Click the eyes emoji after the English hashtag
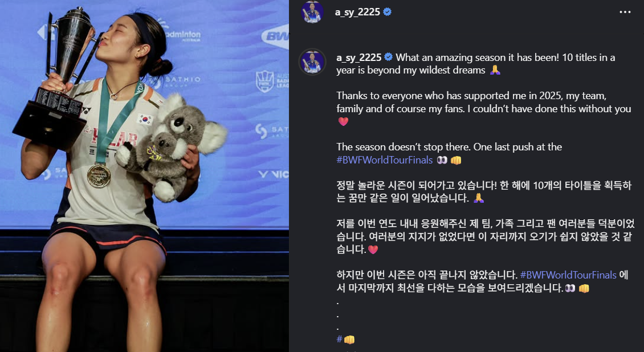This screenshot has height=352, width=644. [x=442, y=160]
